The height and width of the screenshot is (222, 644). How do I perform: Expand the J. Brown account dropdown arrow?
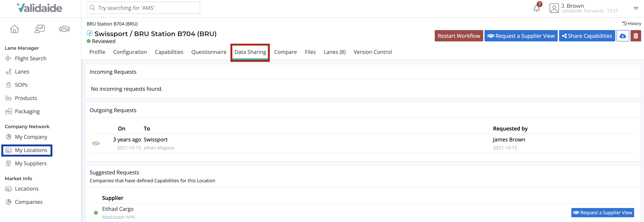636,8
